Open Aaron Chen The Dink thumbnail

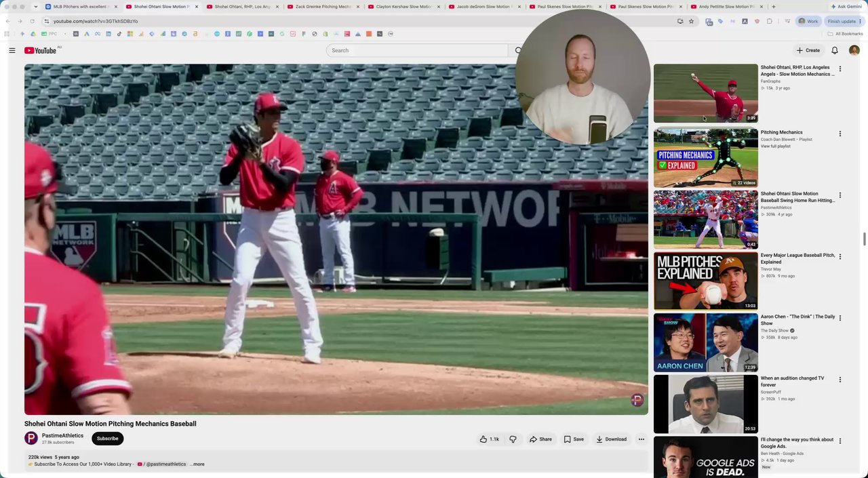pyautogui.click(x=705, y=342)
